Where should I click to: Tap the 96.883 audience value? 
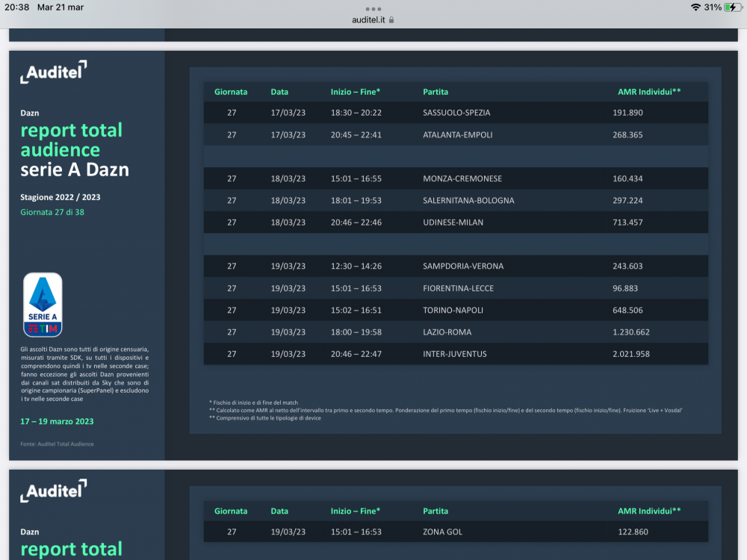click(625, 288)
